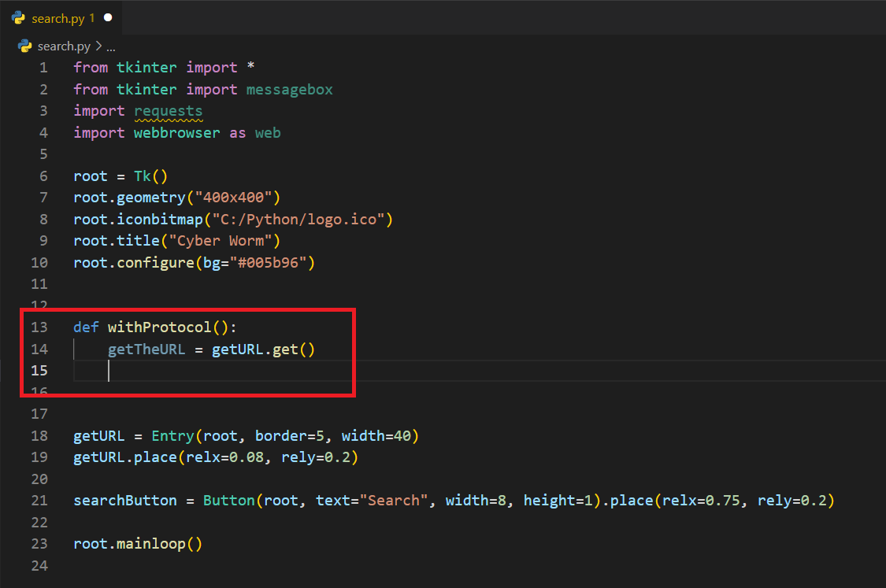The width and height of the screenshot is (886, 588).
Task: Click the unsaved-changes dot on the search.py tab
Action: (x=108, y=17)
